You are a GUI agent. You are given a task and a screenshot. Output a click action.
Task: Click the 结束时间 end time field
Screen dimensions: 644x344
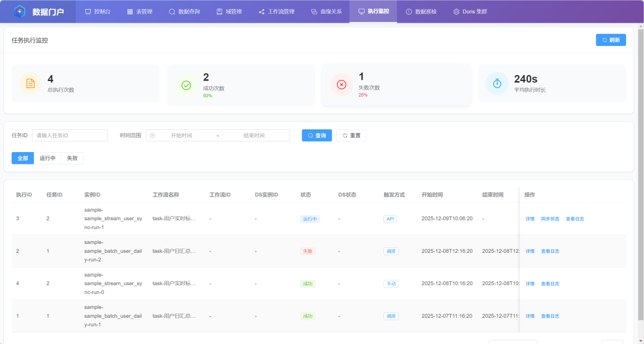tap(254, 135)
